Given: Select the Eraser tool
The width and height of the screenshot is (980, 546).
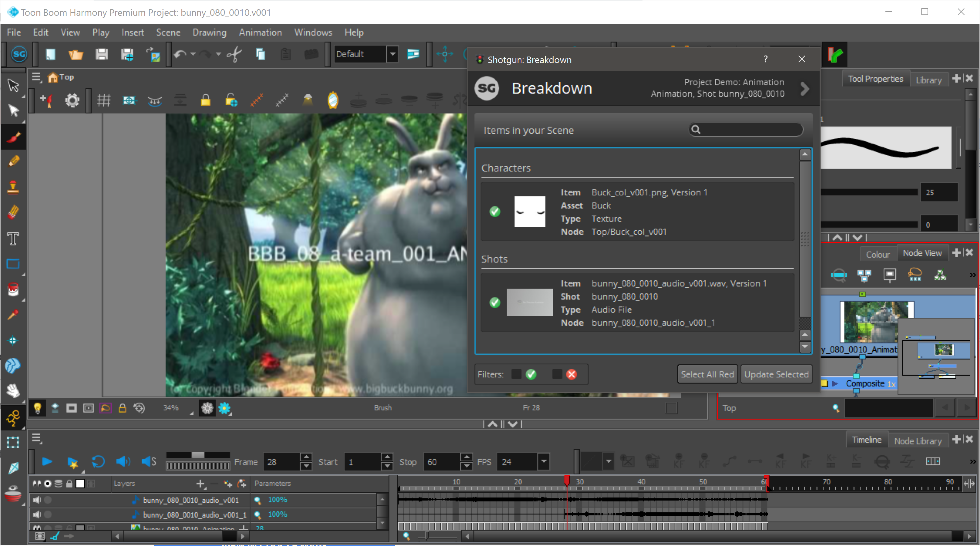Looking at the screenshot, I should pyautogui.click(x=13, y=212).
